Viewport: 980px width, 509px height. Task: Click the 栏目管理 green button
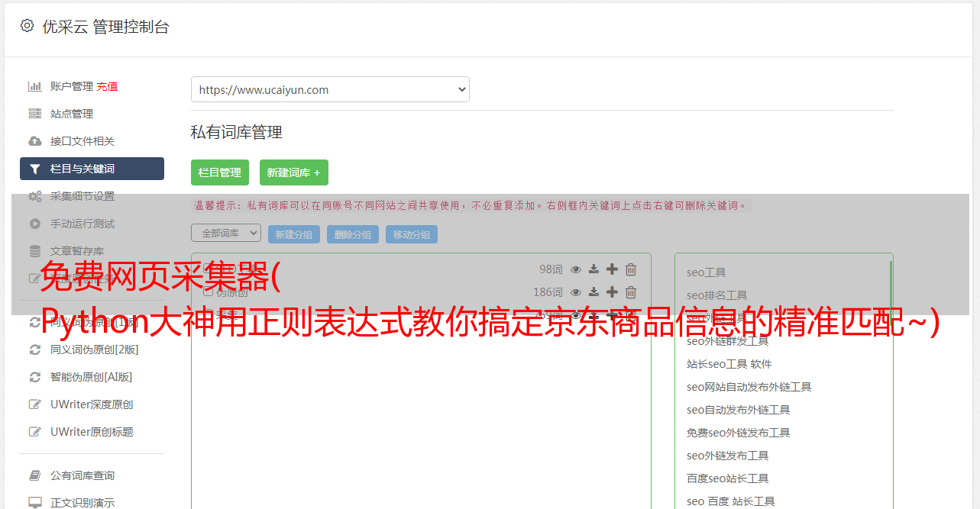point(220,172)
